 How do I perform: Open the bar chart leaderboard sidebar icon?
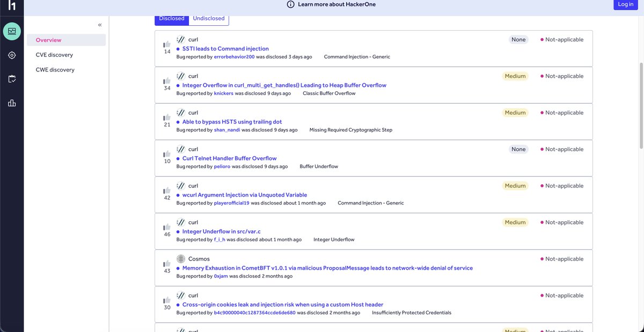tap(12, 103)
